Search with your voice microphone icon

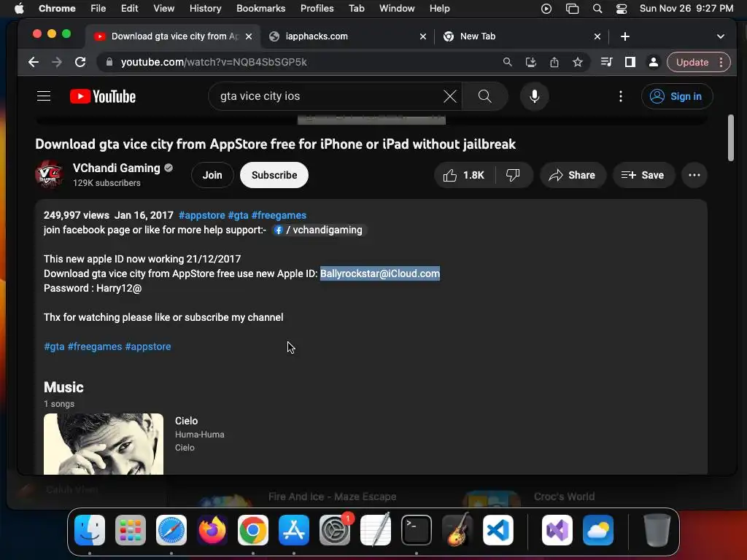[535, 96]
